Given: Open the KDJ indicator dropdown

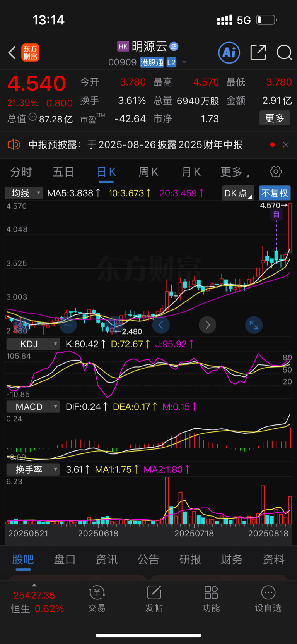Looking at the screenshot, I should click(33, 344).
